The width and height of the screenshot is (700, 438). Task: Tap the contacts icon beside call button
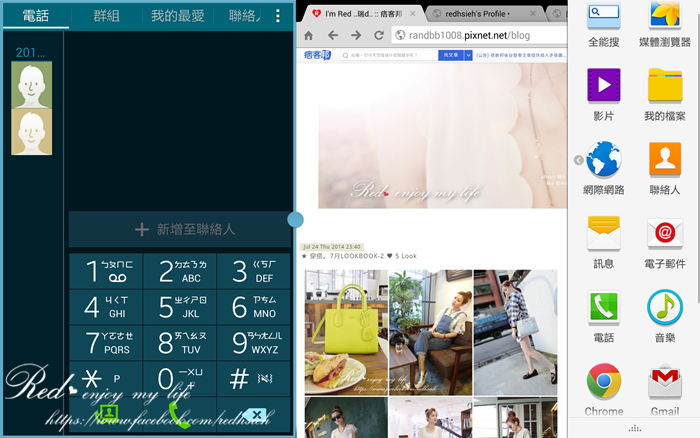pyautogui.click(x=106, y=415)
